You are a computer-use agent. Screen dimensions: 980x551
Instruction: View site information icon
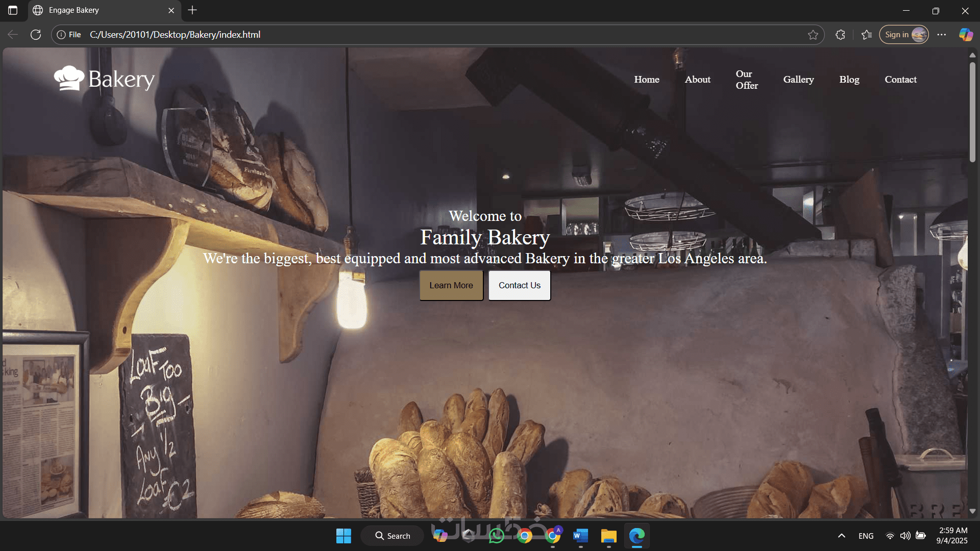pyautogui.click(x=61, y=35)
